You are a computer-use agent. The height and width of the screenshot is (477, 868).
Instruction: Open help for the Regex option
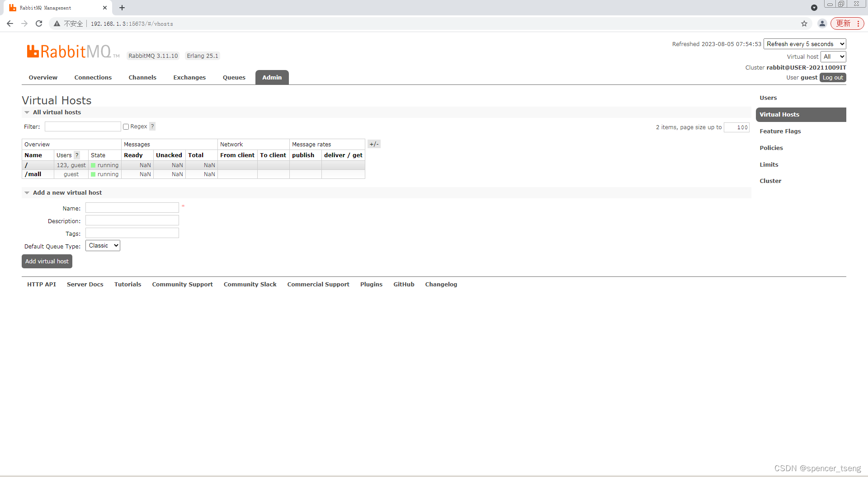(x=152, y=126)
